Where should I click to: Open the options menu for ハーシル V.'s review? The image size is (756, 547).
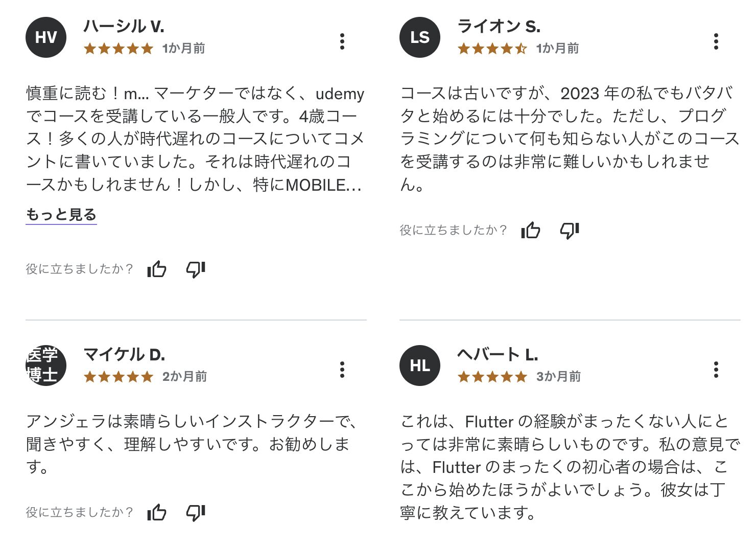pos(342,41)
